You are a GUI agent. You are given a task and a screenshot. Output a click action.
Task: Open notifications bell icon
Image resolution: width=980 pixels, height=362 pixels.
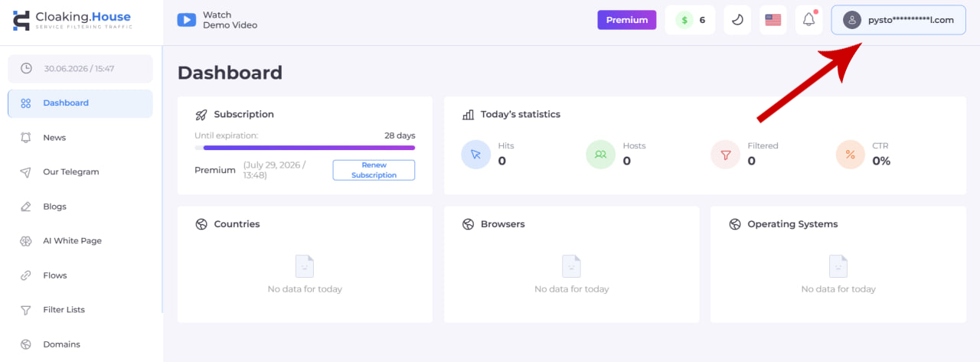coord(809,20)
